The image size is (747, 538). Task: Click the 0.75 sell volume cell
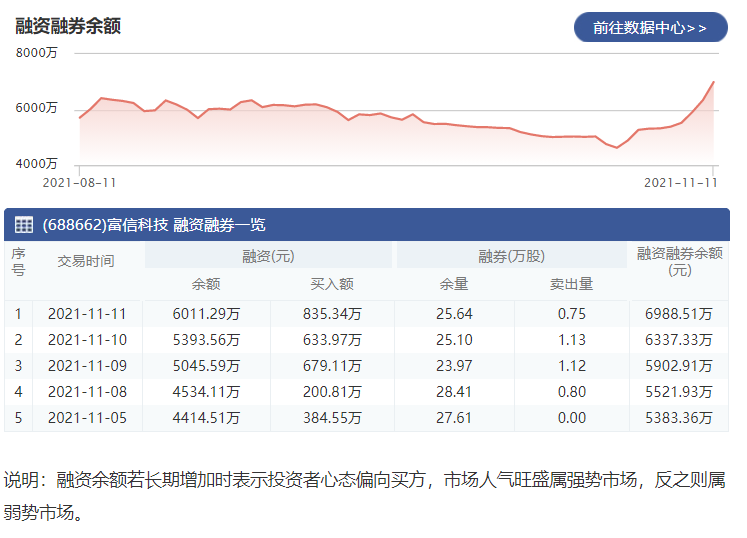[x=572, y=314]
